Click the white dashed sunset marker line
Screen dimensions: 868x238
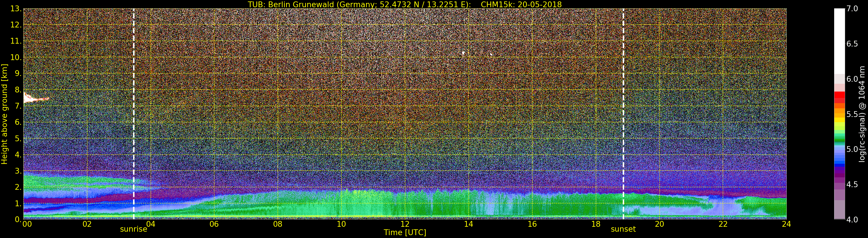(623, 114)
